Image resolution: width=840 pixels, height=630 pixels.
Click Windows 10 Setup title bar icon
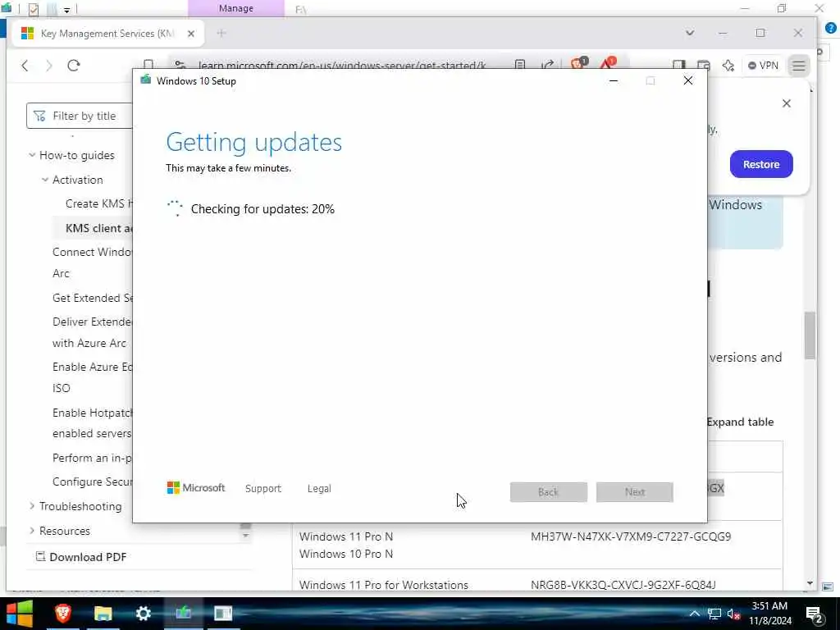[146, 80]
